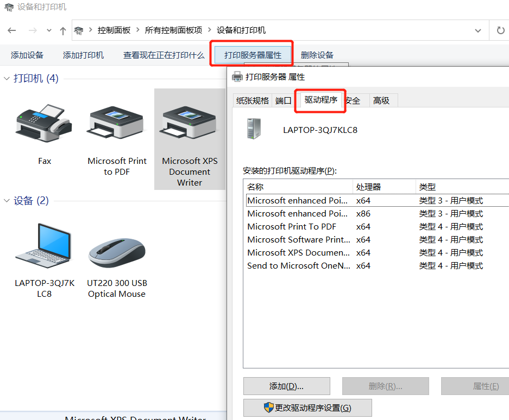Select the Fax printer icon
Image resolution: width=509 pixels, height=420 pixels.
click(44, 123)
